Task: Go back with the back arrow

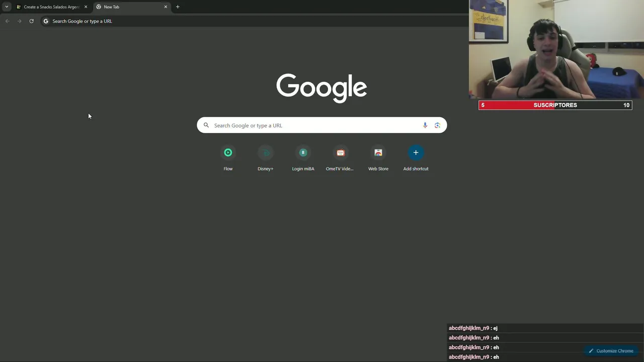Action: 7,21
